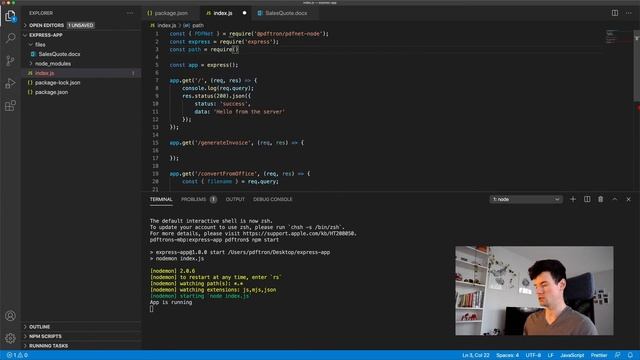Screen dimensions: 640x360
Task: Open the Accounts menu icon
Action: pyautogui.click(x=10, y=316)
